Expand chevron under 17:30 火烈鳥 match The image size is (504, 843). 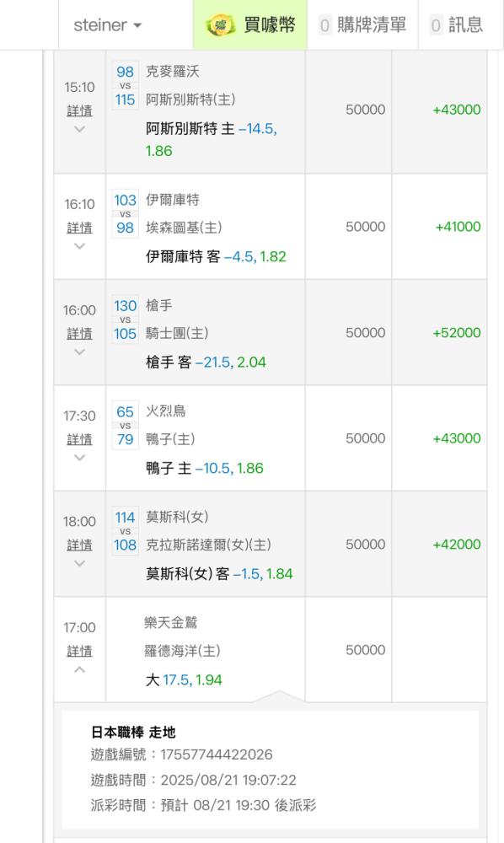click(79, 458)
